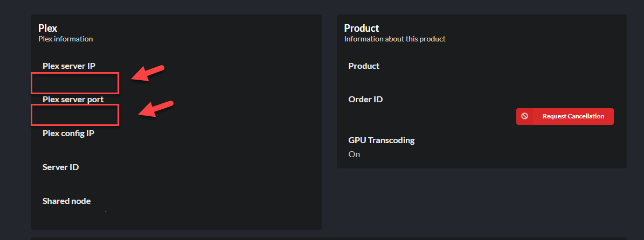Click the 'Information about this product' subtitle
The image size is (644, 240).
pos(395,39)
